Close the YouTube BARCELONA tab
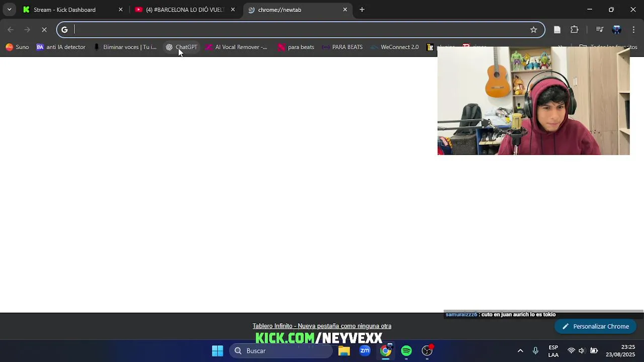 click(x=232, y=10)
